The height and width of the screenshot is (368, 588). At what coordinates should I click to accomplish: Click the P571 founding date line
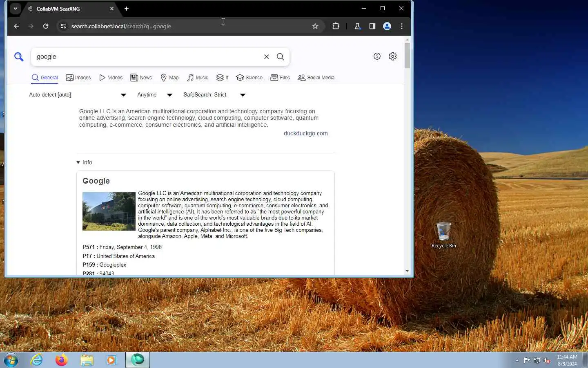pyautogui.click(x=122, y=247)
